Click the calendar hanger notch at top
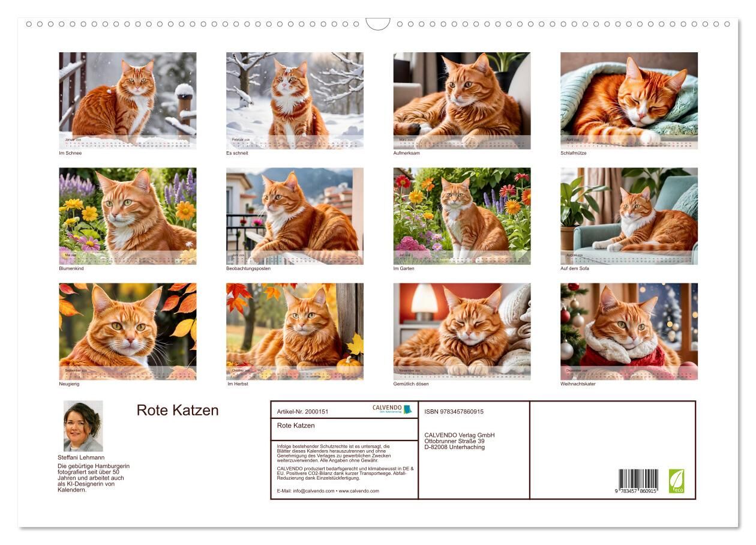The width and height of the screenshot is (756, 545). pos(378,24)
